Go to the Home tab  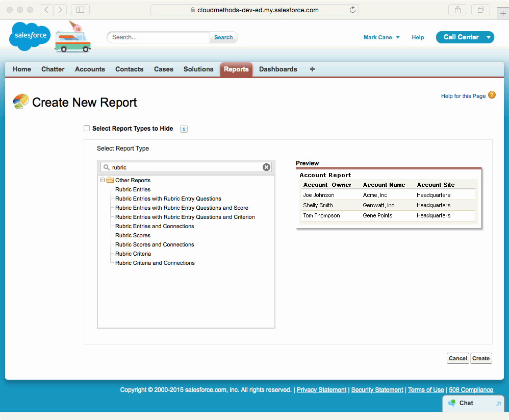tap(22, 69)
